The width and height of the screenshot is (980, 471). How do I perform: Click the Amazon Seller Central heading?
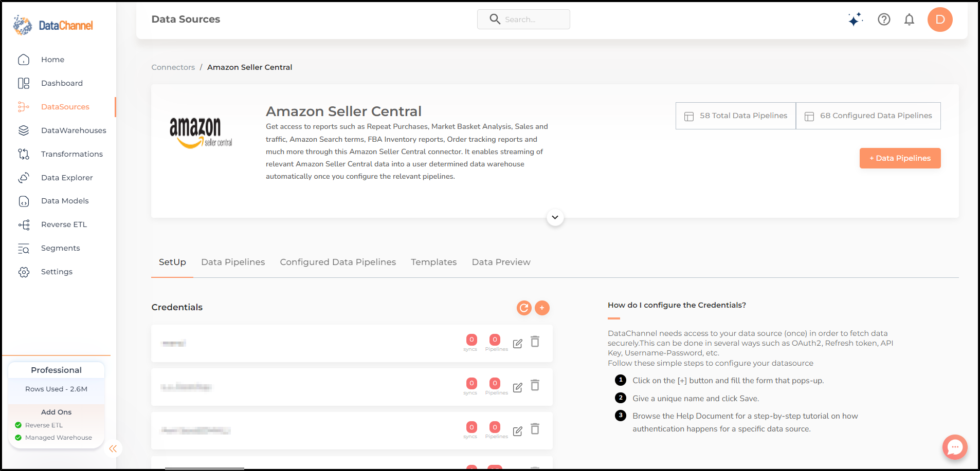pos(343,111)
